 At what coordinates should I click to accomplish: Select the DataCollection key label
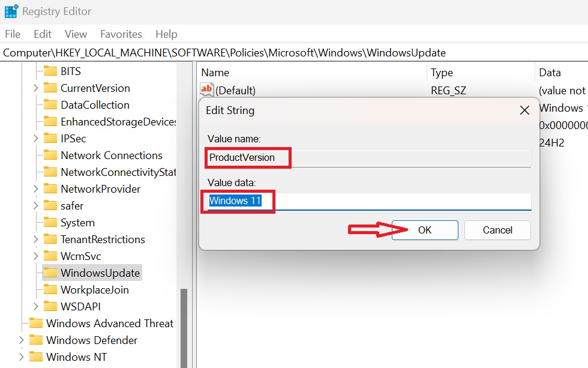[95, 104]
